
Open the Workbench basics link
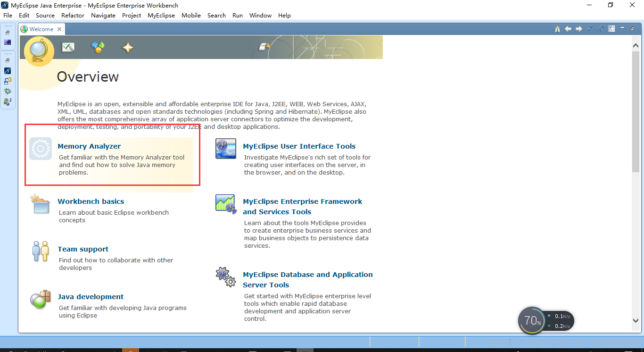click(91, 201)
